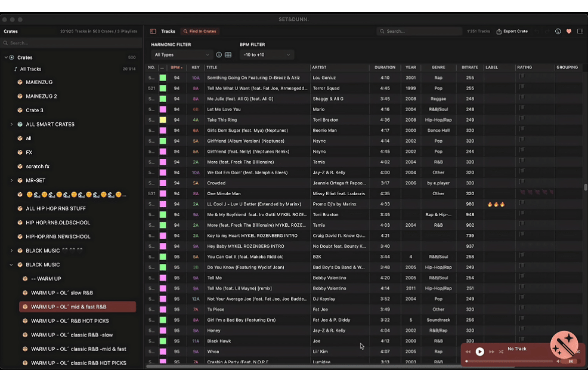588x382 pixels.
Task: Select the MAINEZUG 2 crate
Action: point(41,96)
